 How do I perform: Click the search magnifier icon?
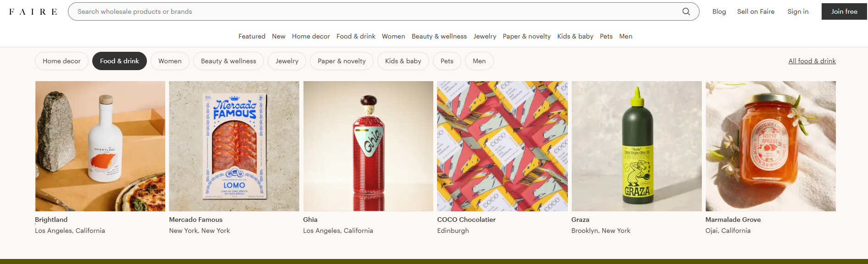[x=686, y=11]
